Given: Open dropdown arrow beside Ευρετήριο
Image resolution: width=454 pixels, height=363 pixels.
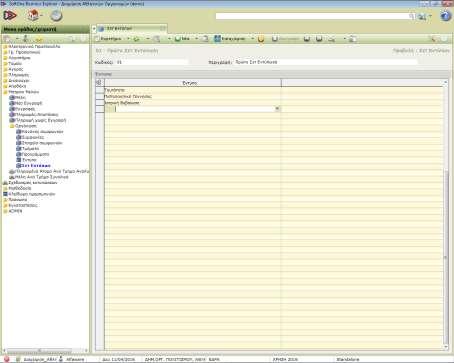Looking at the screenshot, I should pyautogui.click(x=128, y=39).
